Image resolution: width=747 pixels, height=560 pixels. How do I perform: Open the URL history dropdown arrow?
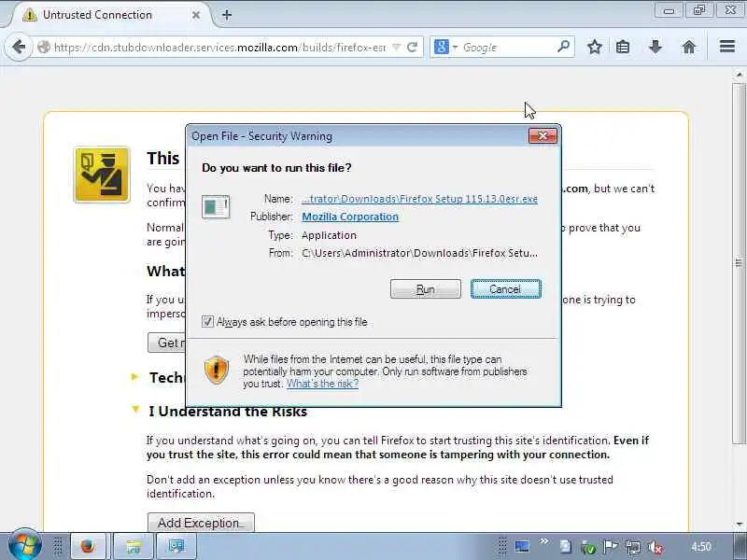point(396,48)
